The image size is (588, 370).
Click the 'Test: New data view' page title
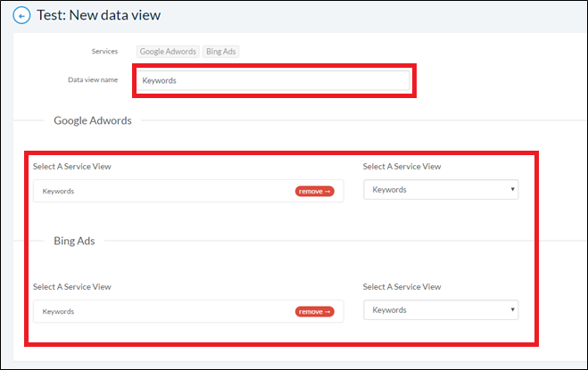pos(99,15)
